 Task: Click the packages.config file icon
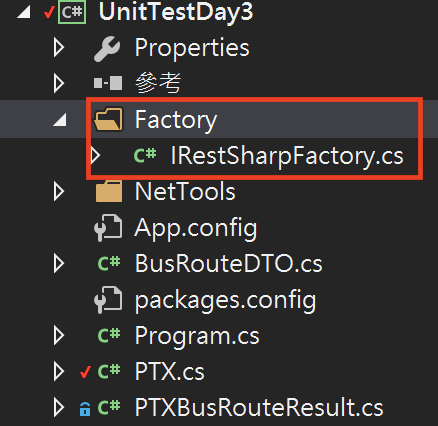(x=108, y=300)
